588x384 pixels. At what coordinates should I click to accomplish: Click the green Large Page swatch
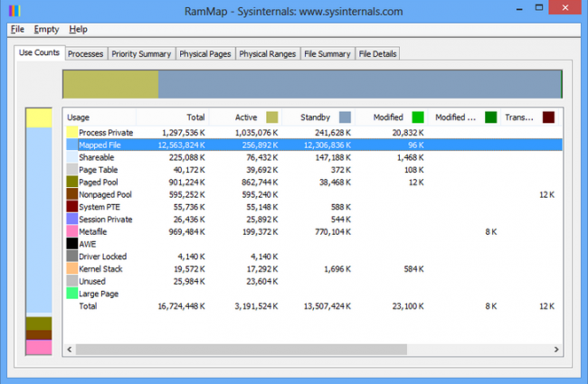(x=72, y=293)
